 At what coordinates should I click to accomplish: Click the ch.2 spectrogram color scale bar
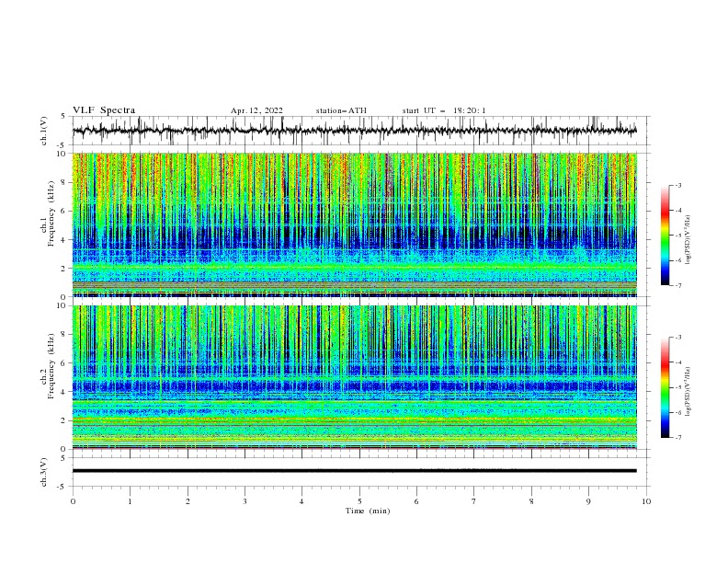665,387
